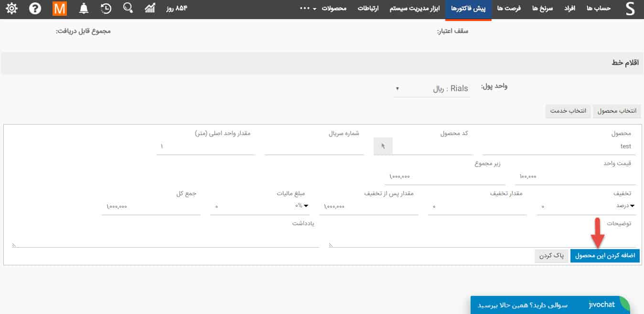Viewport: 644px width, 314px height.
Task: Click the مقدار تخفیف input field
Action: [x=477, y=207]
